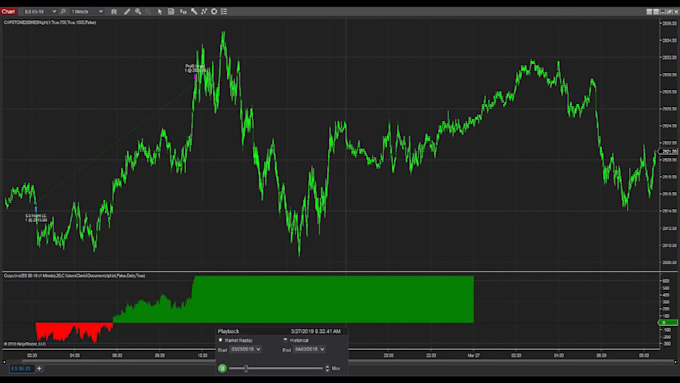Click the second window link icon
Image resolution: width=680 pixels, height=383 pixels.
pos(656,12)
